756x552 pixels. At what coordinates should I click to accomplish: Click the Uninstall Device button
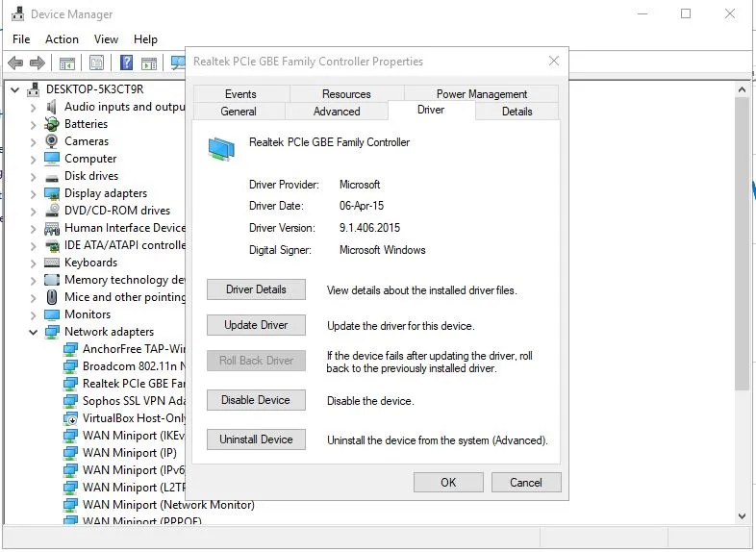(256, 439)
